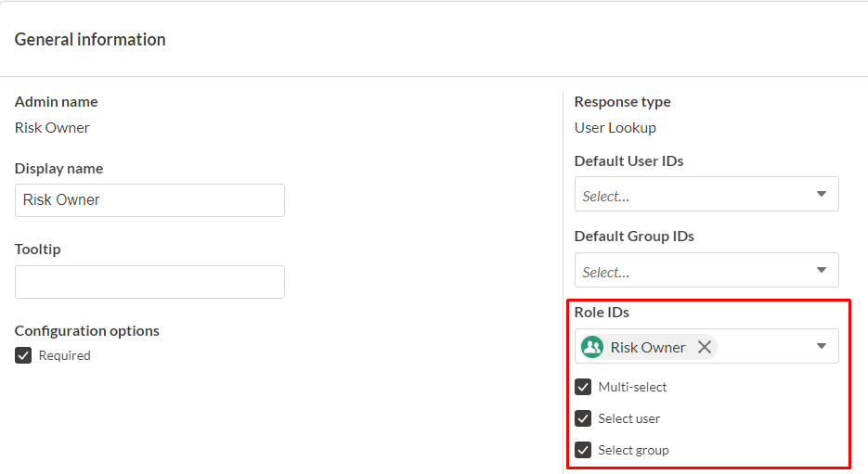This screenshot has width=868, height=474.
Task: Click the Risk Owner chip label
Action: [x=648, y=347]
